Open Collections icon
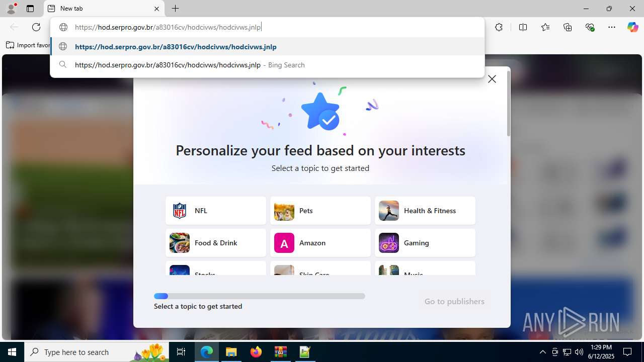The image size is (644, 362). [568, 27]
